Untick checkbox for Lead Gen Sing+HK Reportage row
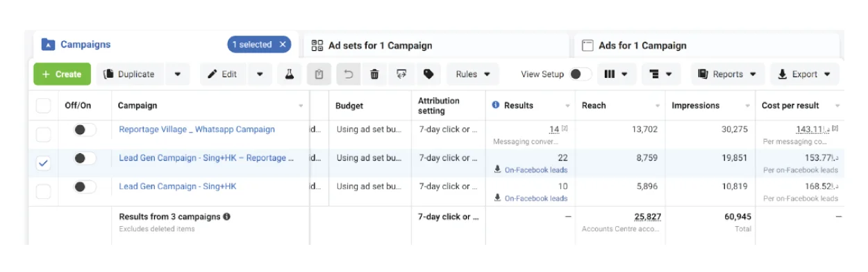Screen dimensions: 868x272 43,163
